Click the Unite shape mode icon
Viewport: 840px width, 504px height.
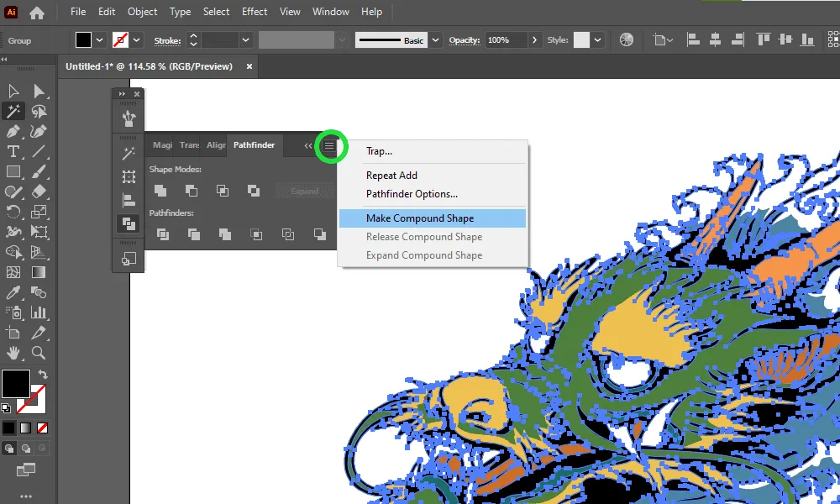tap(160, 190)
